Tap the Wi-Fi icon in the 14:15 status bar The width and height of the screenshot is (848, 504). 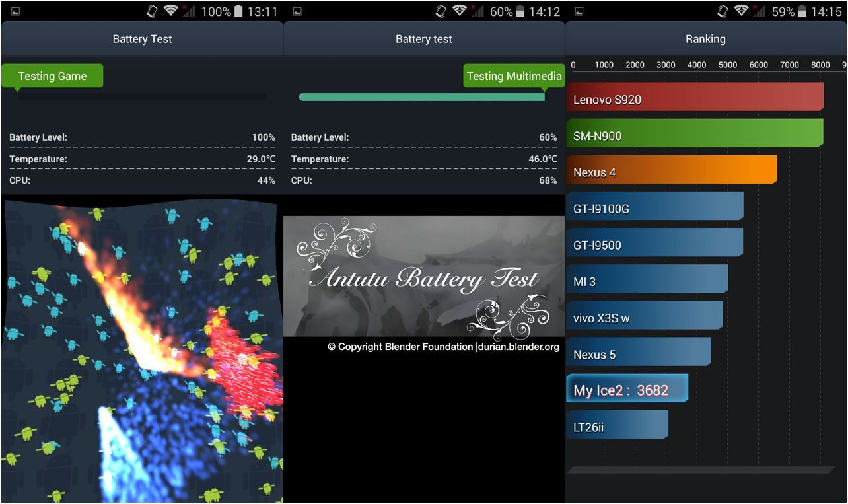coord(742,11)
